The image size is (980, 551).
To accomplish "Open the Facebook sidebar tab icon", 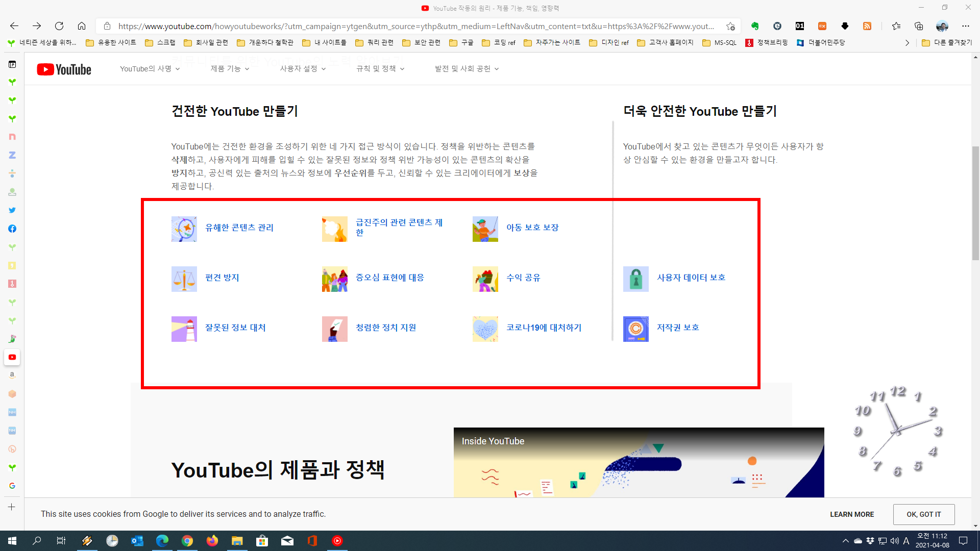I will [12, 229].
